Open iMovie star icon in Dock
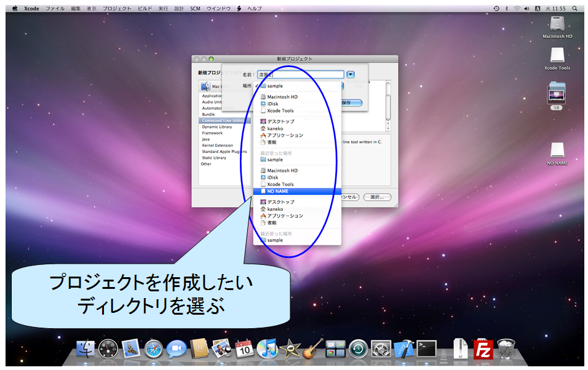The image size is (588, 370). click(x=290, y=348)
